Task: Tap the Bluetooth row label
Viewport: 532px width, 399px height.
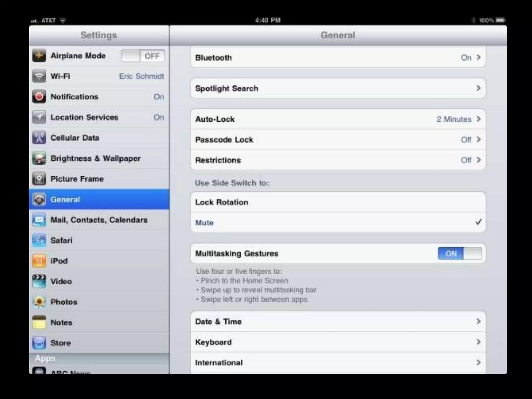Action: tap(214, 58)
